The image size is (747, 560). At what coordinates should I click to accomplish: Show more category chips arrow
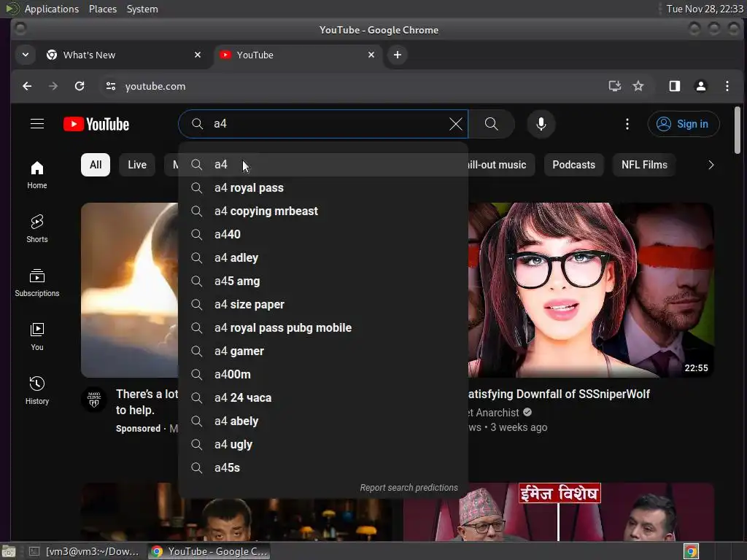coord(711,165)
